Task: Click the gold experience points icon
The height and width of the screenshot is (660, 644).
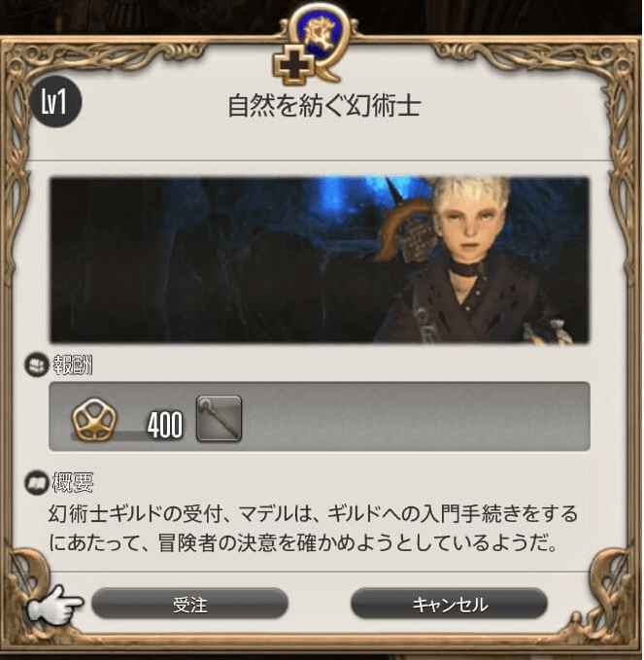Action: click(x=94, y=419)
